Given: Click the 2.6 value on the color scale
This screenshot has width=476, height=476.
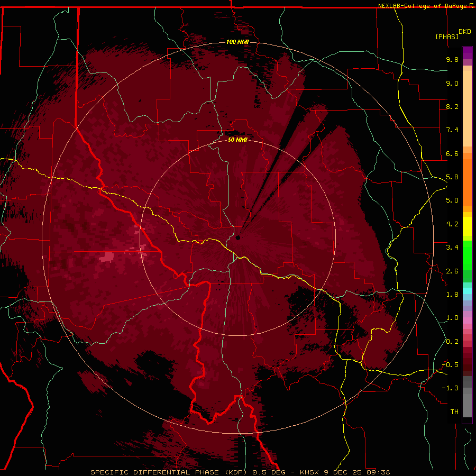Looking at the screenshot, I should pos(452,271).
